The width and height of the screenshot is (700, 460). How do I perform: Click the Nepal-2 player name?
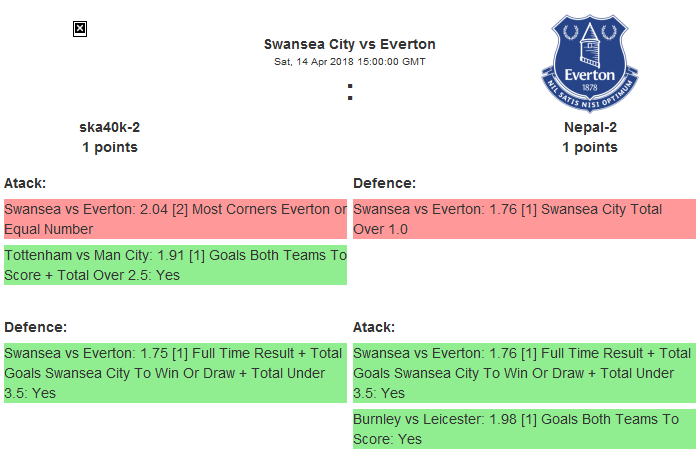tap(589, 127)
